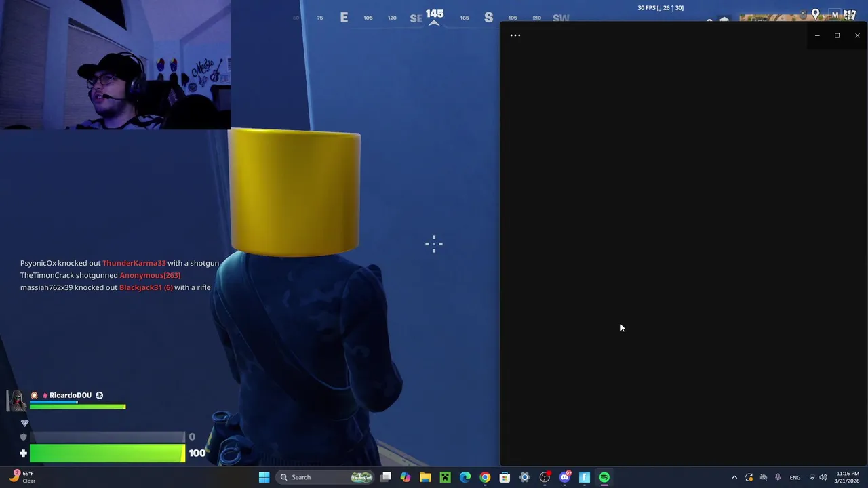Open the ENG language switcher

point(795,477)
